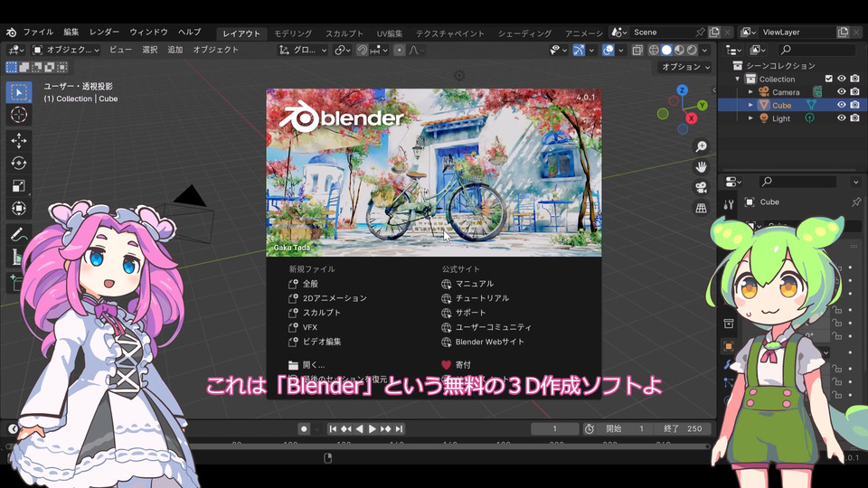
Task: Select rendered viewport shading mode
Action: 692,50
